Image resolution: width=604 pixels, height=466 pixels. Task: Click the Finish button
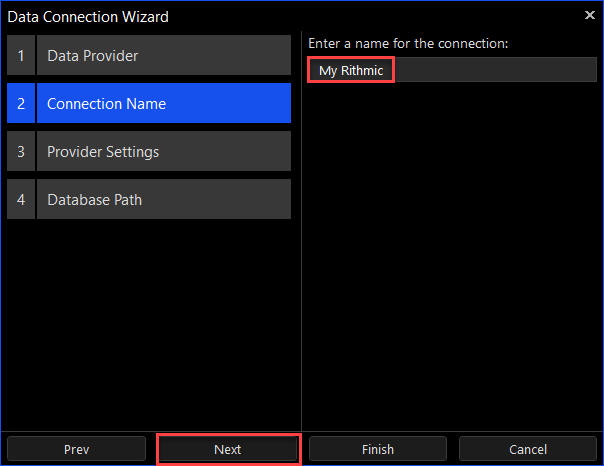point(378,449)
